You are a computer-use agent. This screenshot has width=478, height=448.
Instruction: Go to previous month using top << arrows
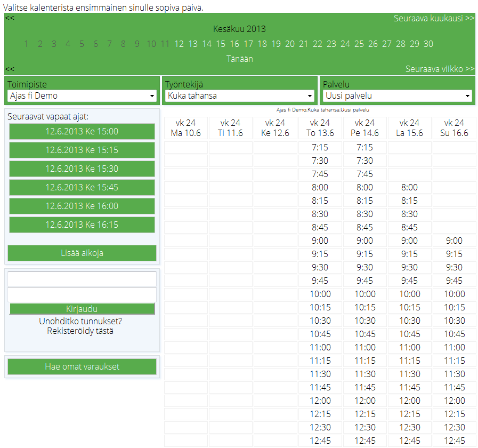click(10, 18)
